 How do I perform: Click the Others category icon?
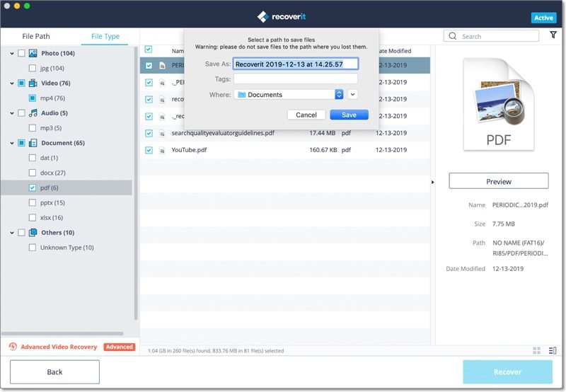pos(33,233)
